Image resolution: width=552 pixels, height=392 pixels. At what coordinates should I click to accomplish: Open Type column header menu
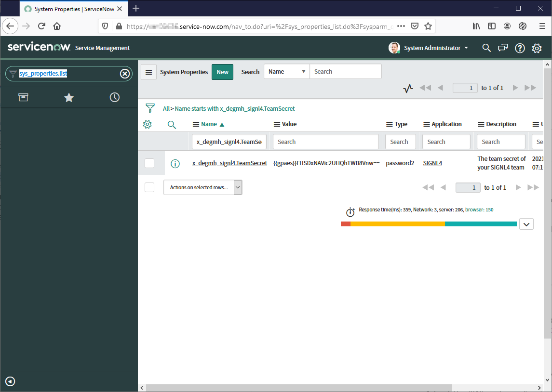point(390,124)
